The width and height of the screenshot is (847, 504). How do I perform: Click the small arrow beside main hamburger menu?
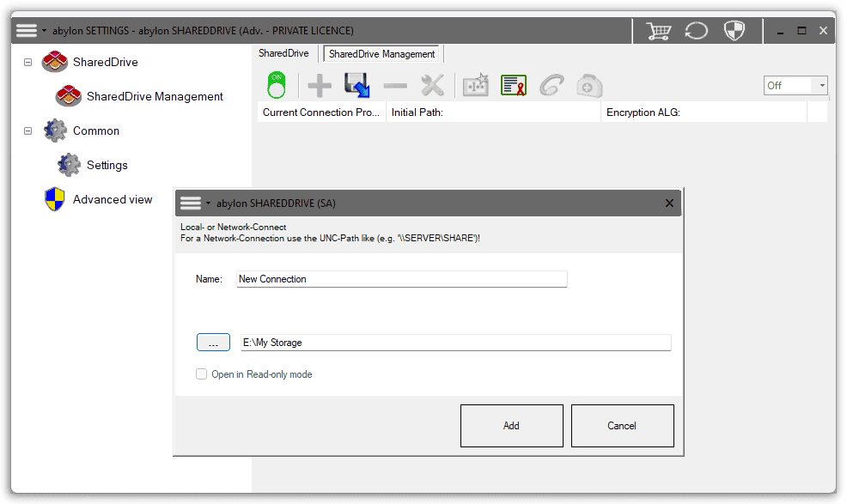click(x=45, y=31)
